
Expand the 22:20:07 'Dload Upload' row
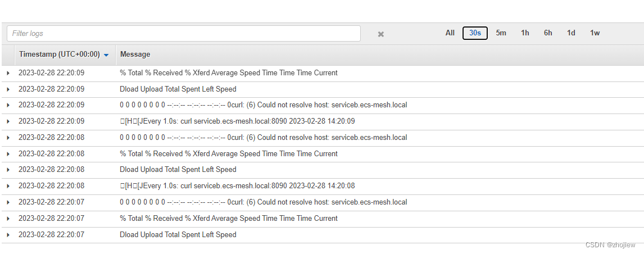click(8, 235)
